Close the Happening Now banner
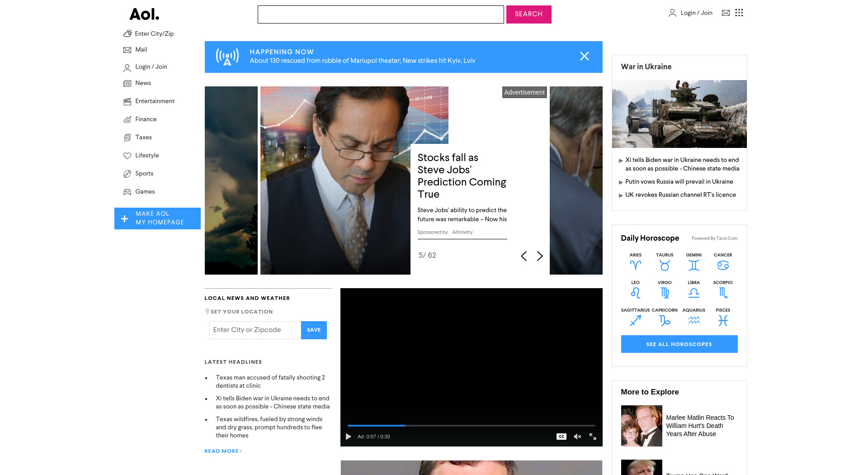The height and width of the screenshot is (475, 868). point(585,56)
